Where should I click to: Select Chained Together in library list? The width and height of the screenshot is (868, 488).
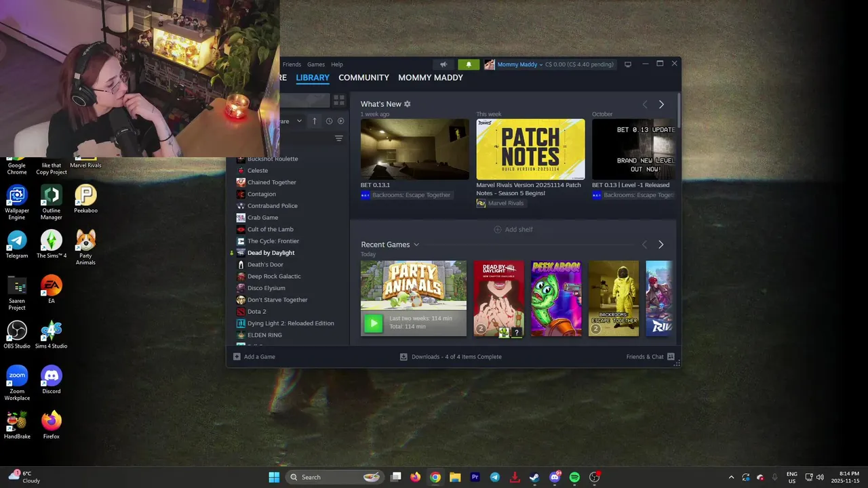click(x=272, y=182)
